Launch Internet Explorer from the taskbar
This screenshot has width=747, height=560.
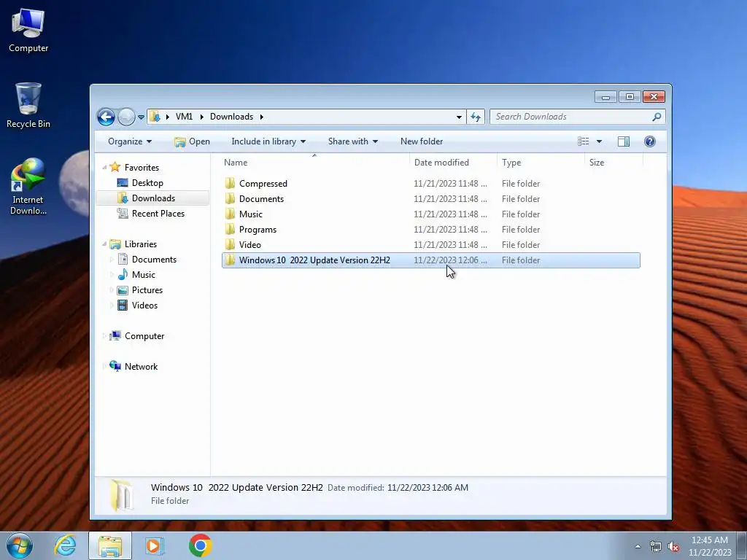click(65, 545)
